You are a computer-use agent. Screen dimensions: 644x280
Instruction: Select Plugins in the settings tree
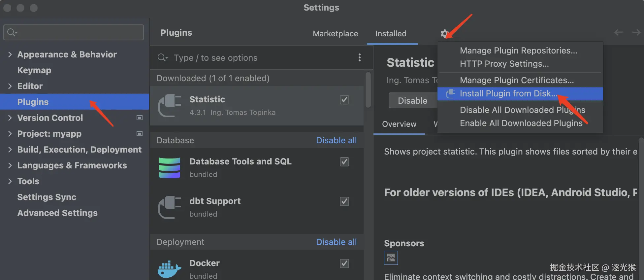click(75, 102)
